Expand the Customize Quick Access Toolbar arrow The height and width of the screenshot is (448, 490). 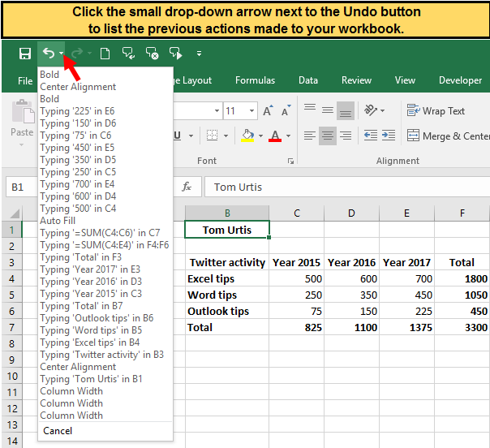click(x=200, y=54)
